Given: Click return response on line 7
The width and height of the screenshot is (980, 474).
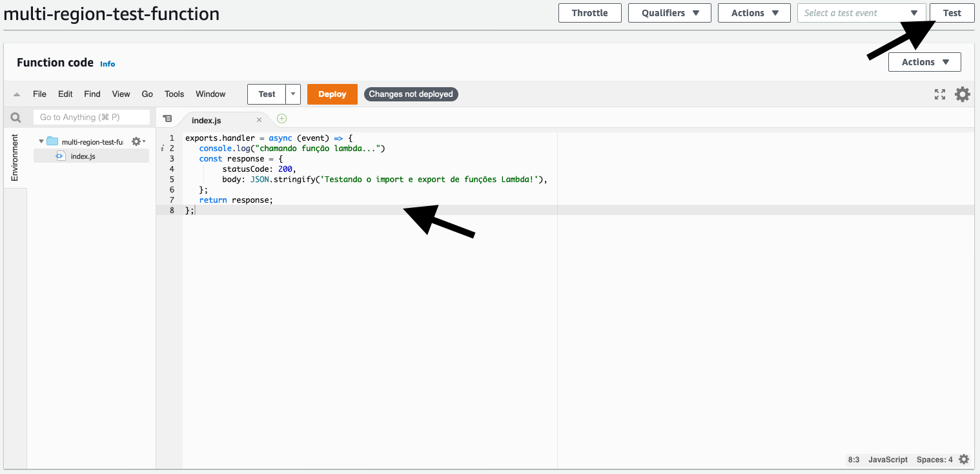Looking at the screenshot, I should pyautogui.click(x=236, y=200).
